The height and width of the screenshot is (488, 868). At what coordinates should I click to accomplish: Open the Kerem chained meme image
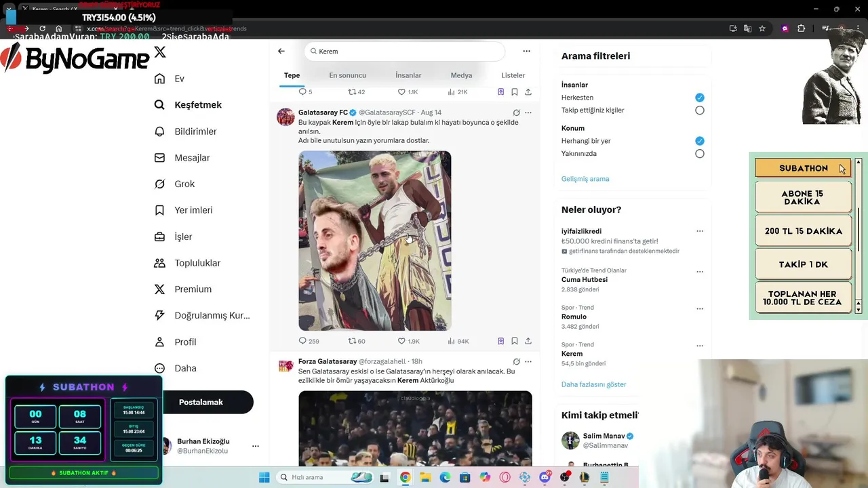pyautogui.click(x=374, y=241)
